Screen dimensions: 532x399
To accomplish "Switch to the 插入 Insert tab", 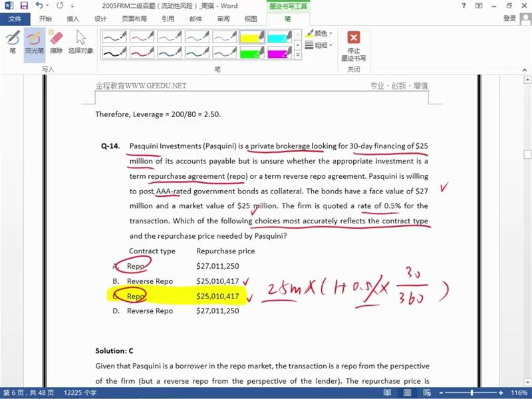I will click(72, 19).
